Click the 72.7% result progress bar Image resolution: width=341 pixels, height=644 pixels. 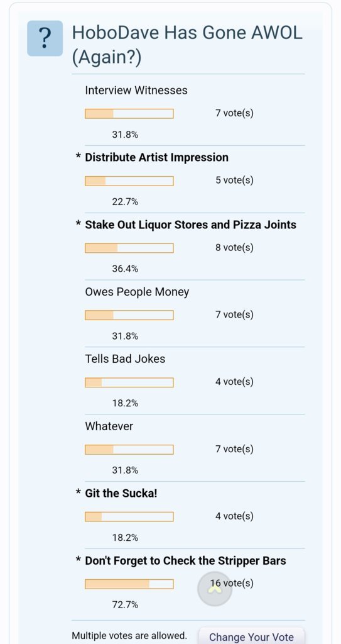coord(129,584)
